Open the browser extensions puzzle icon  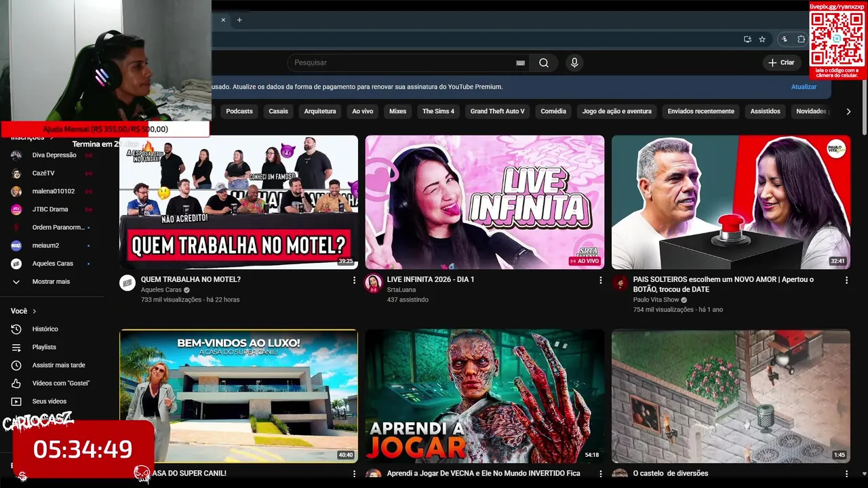[801, 39]
